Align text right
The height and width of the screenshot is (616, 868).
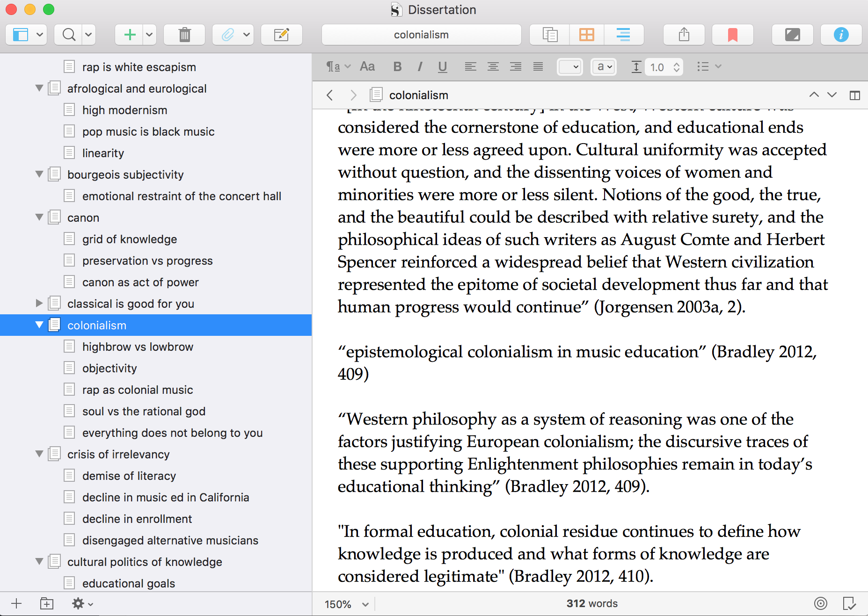point(516,67)
